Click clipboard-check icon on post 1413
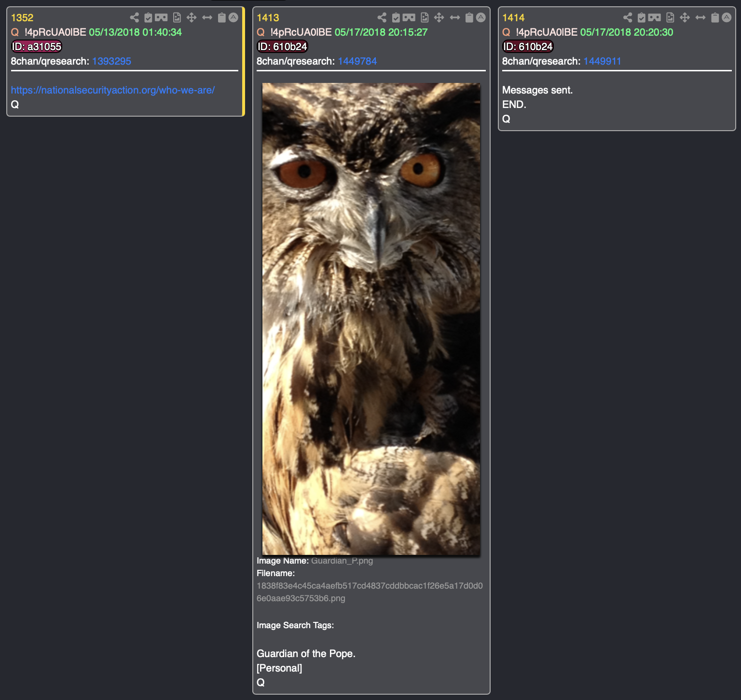Image resolution: width=741 pixels, height=700 pixels. [x=396, y=18]
